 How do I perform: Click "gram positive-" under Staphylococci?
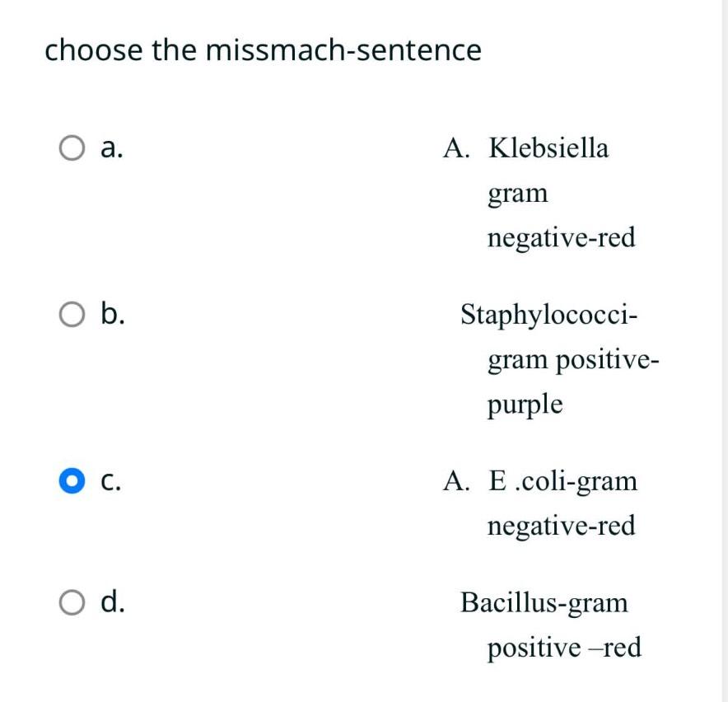pos(573,360)
